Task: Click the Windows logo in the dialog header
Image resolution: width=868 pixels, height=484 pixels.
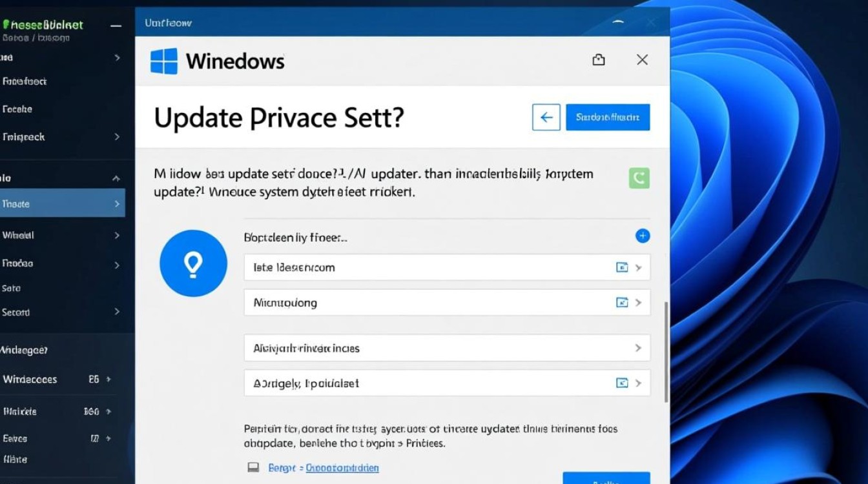Action: 163,60
